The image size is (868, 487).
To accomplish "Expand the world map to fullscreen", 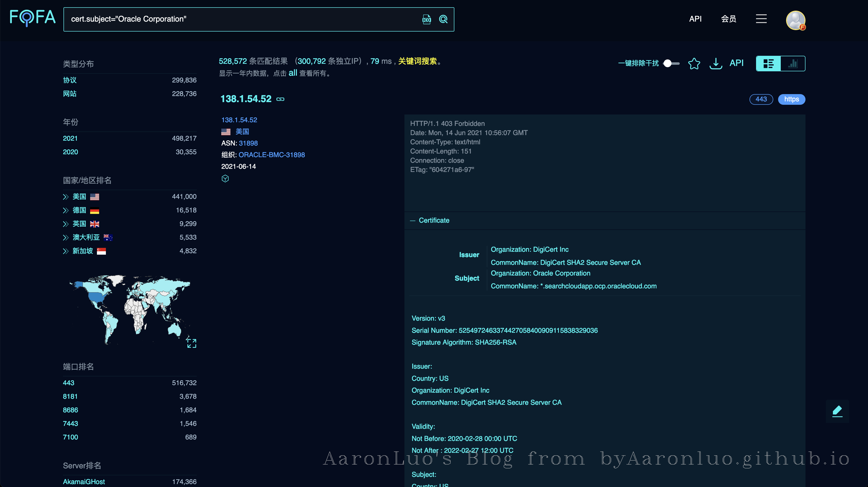I will coord(191,343).
